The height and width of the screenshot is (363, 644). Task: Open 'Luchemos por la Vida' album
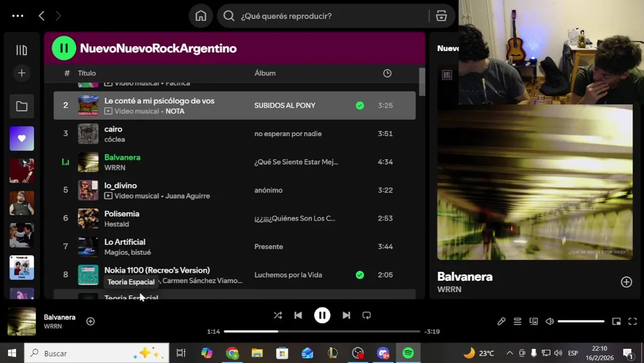tap(288, 275)
